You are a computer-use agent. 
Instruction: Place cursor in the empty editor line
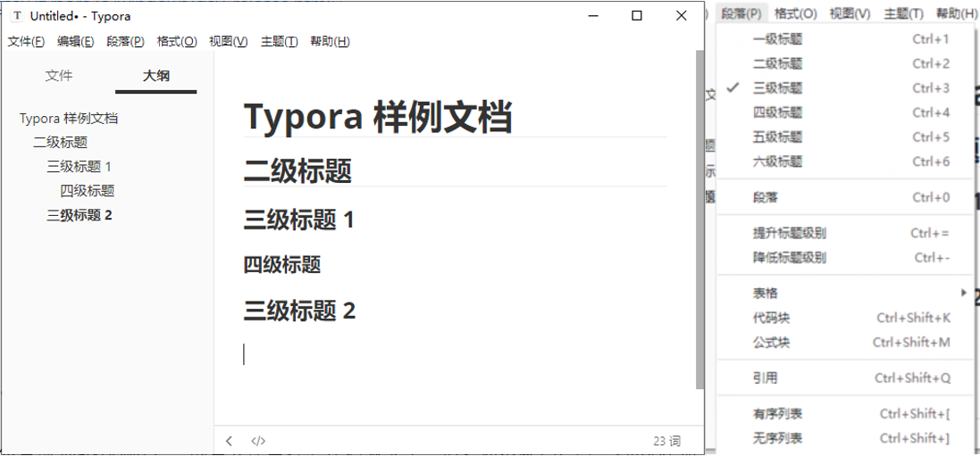click(x=455, y=354)
